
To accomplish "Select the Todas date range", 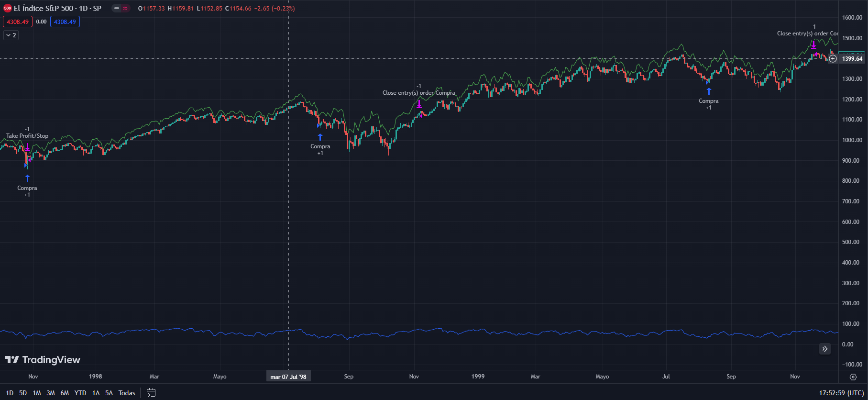I will click(127, 393).
